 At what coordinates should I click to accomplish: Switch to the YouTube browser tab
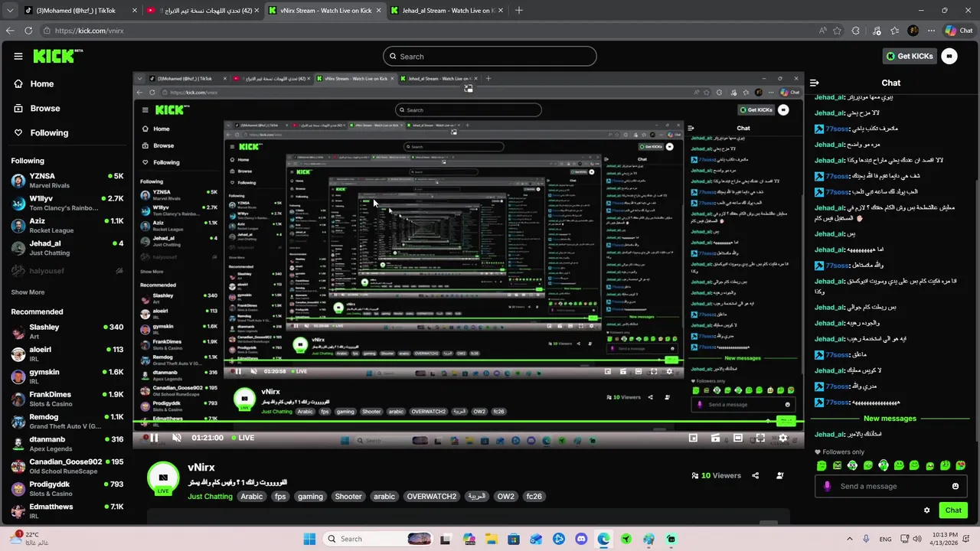click(201, 11)
